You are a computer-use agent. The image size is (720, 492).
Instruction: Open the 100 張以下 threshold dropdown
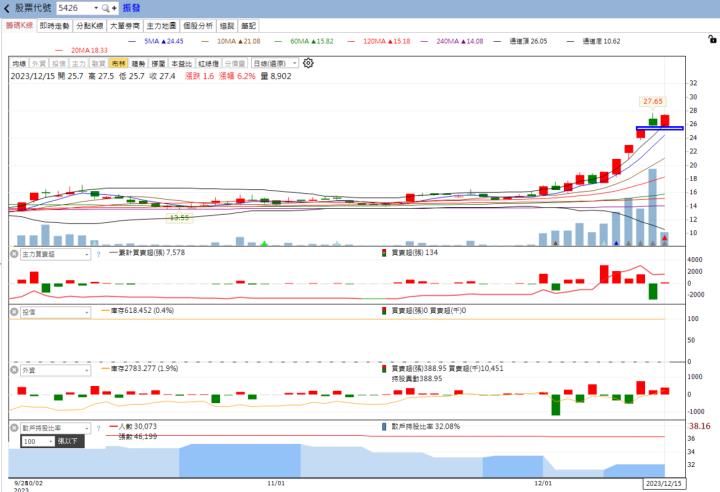[x=38, y=441]
